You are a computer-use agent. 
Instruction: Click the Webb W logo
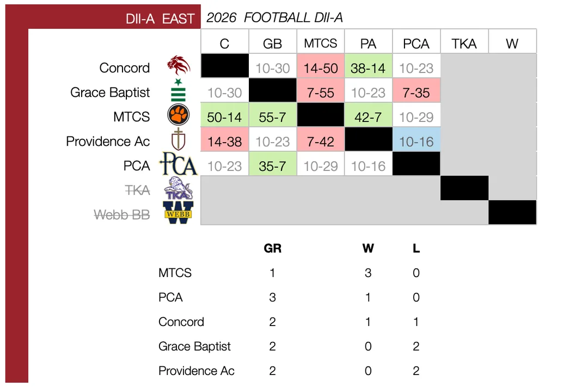[x=178, y=213]
